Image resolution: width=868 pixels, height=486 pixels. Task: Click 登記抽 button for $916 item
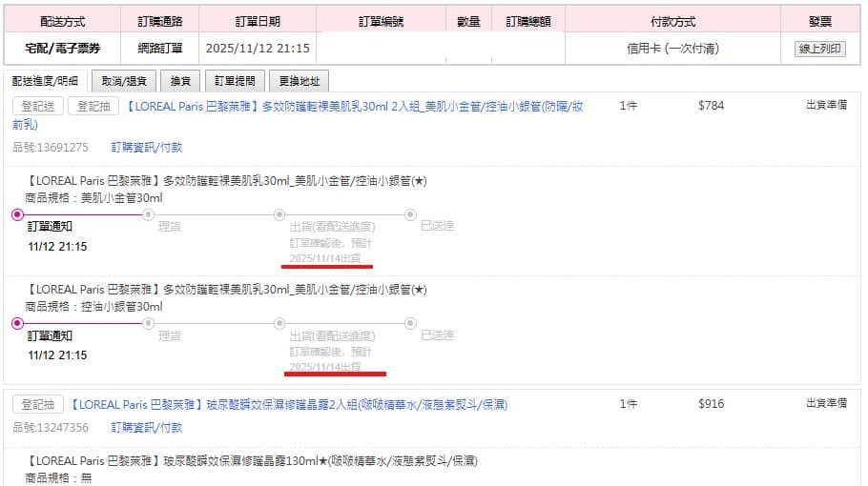(38, 404)
